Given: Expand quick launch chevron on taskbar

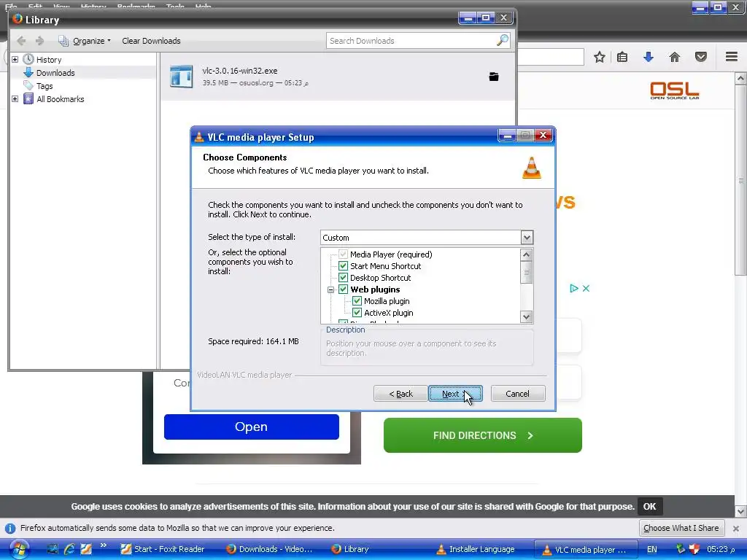Looking at the screenshot, I should click(x=104, y=545).
